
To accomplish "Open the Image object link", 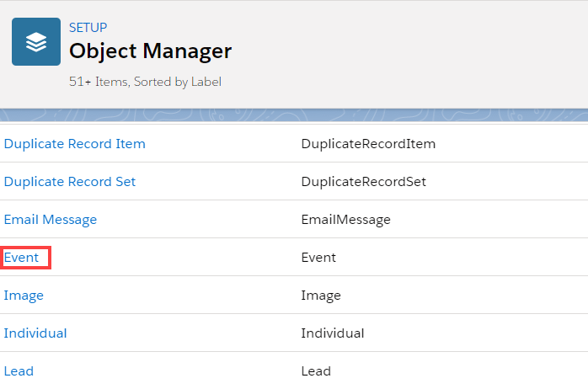I will 24,296.
